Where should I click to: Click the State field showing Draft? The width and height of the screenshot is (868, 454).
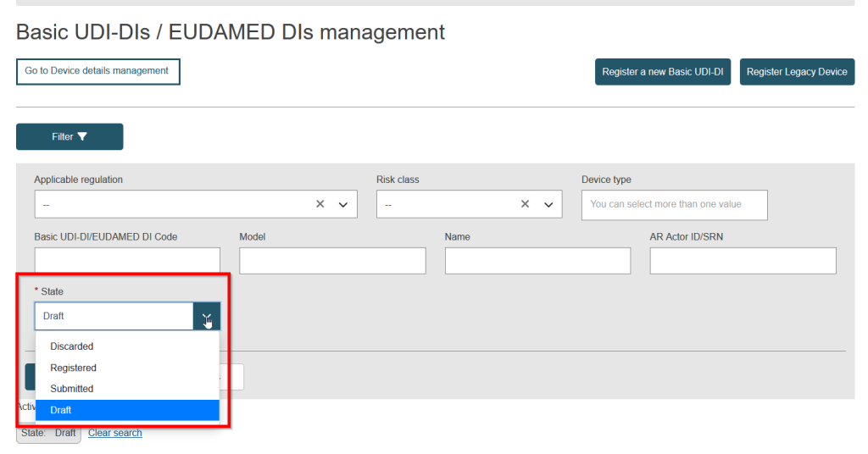[114, 316]
